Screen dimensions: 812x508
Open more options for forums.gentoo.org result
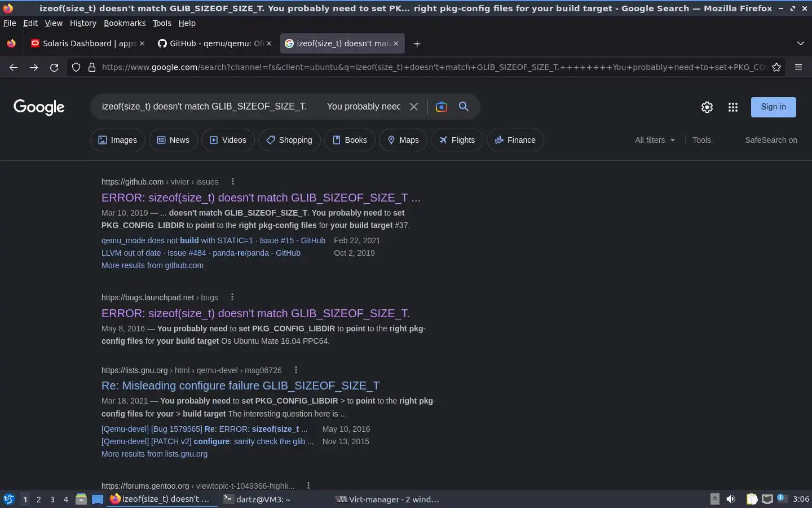click(x=308, y=485)
